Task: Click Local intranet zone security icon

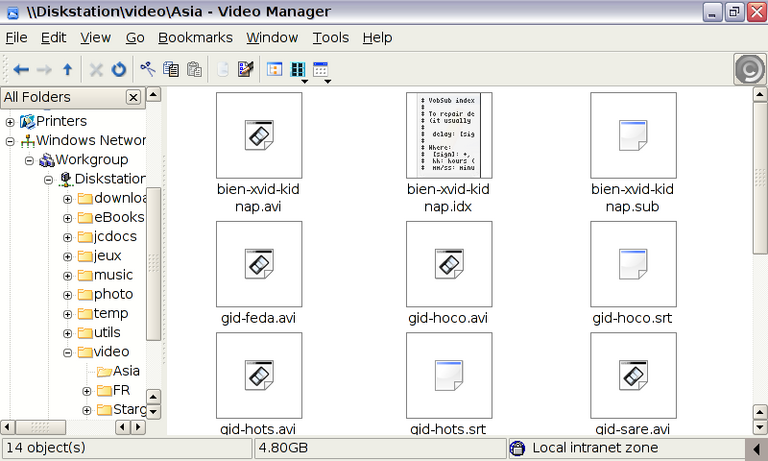Action: [x=517, y=448]
